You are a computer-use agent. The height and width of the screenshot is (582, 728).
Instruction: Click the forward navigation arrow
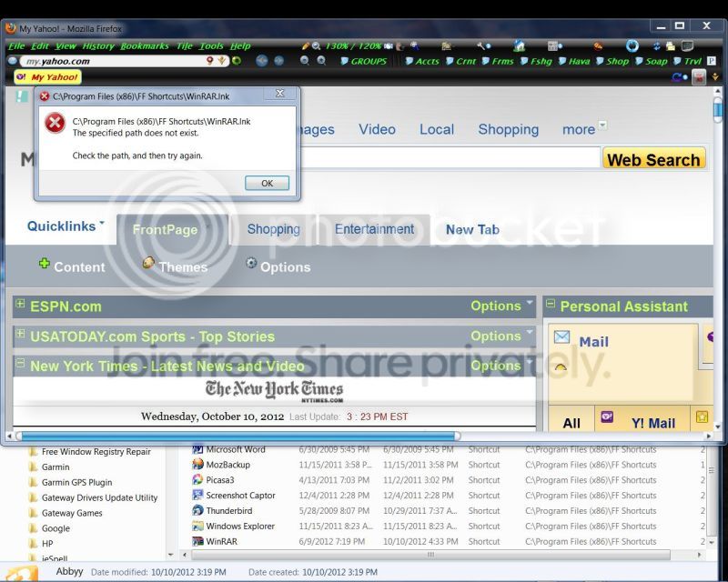pyautogui.click(x=278, y=61)
